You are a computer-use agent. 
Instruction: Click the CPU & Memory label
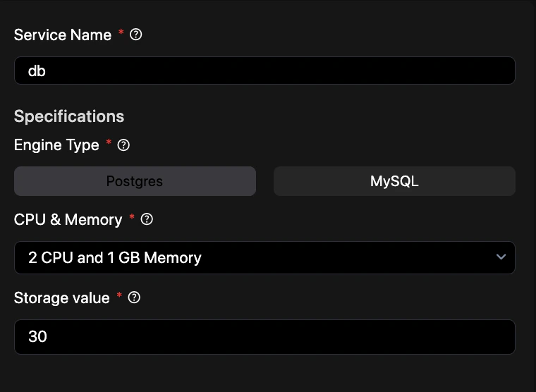[x=68, y=219]
